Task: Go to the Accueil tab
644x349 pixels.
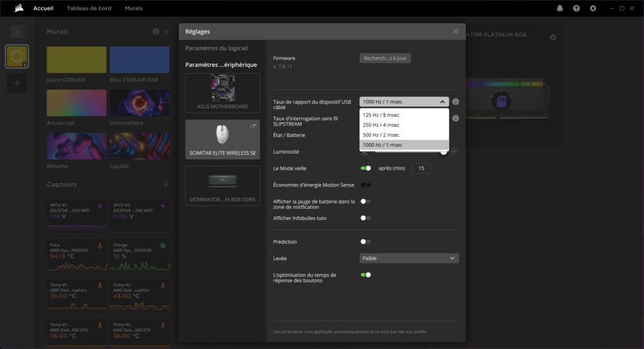Action: click(x=43, y=8)
